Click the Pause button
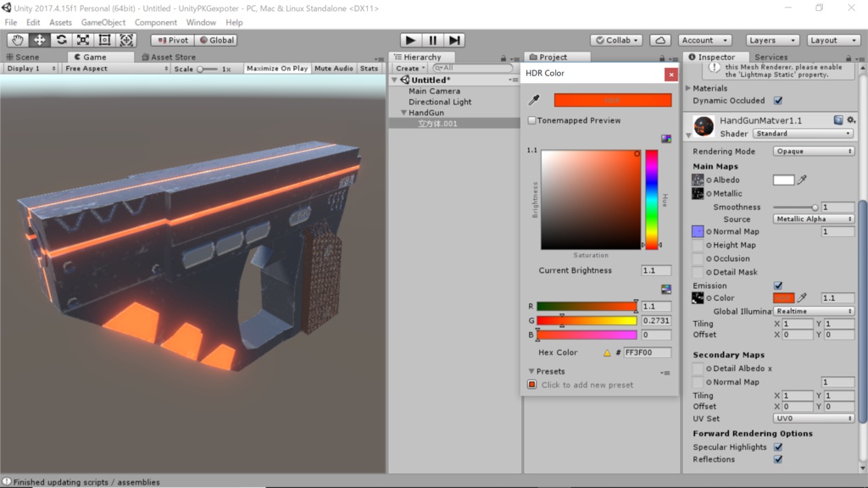 [x=432, y=40]
